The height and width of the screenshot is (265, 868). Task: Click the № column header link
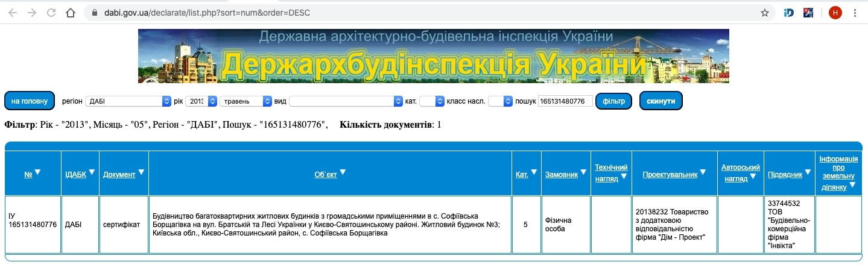pos(28,175)
